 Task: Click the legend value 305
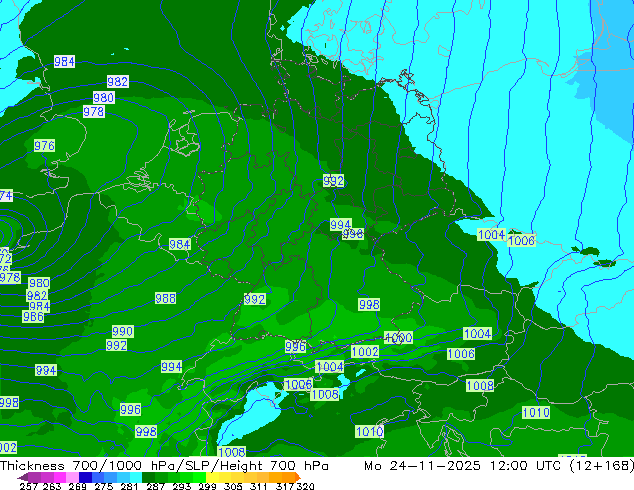(x=233, y=486)
